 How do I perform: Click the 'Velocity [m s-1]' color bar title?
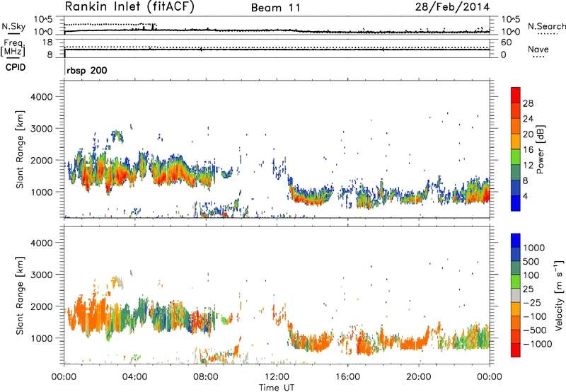559,295
